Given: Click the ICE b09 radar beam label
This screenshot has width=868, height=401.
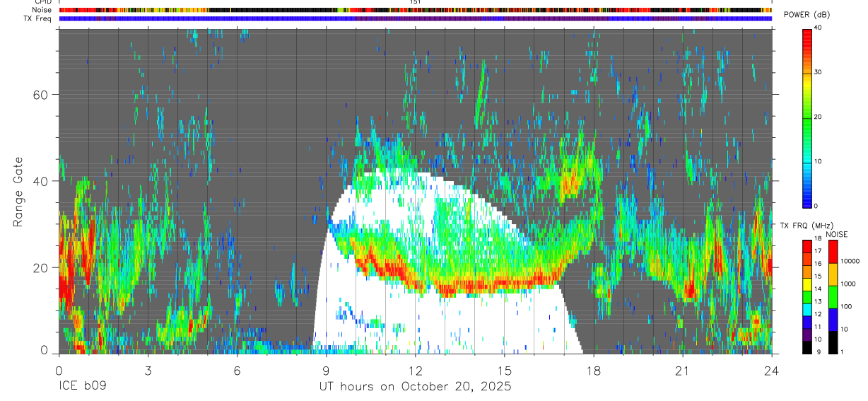Looking at the screenshot, I should 81,387.
